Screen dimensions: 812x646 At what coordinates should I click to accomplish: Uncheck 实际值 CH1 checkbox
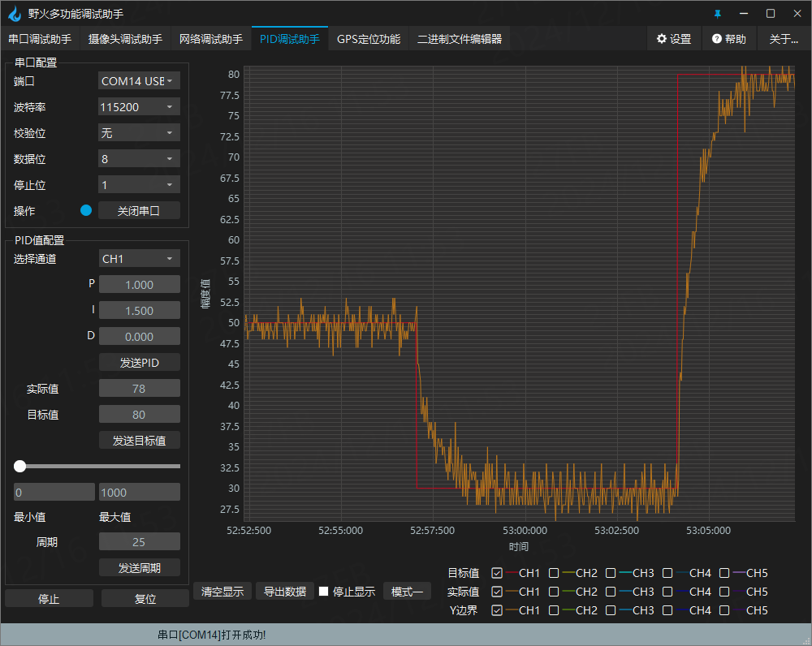(x=497, y=591)
